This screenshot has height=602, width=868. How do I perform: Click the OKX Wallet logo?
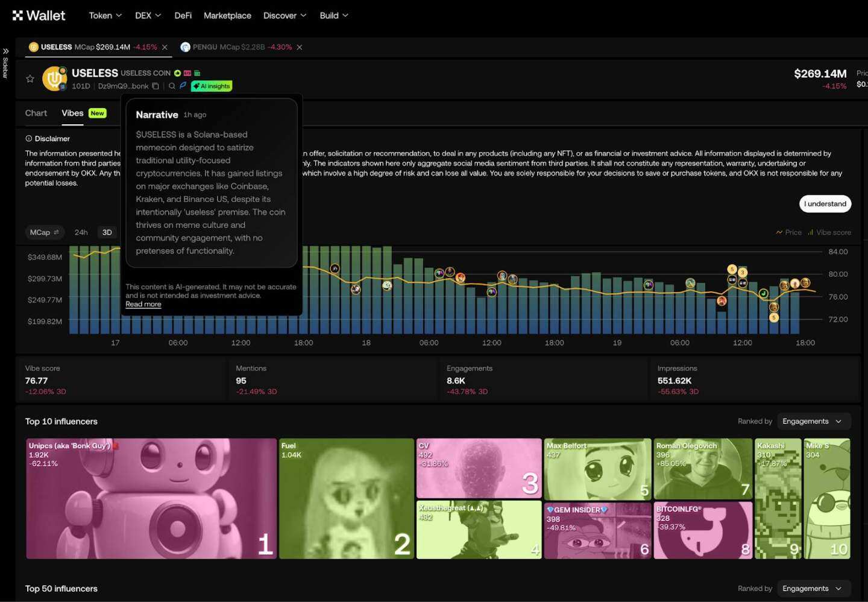tap(39, 16)
